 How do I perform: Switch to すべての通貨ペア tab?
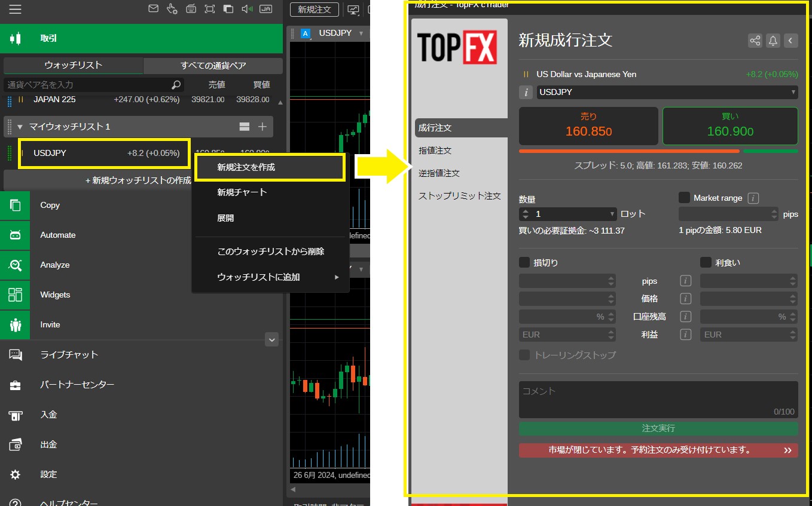[x=213, y=66]
